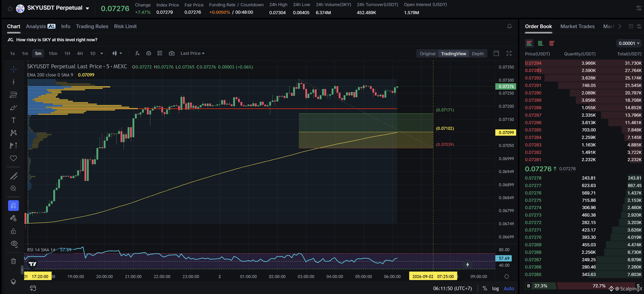
Task: Open the Trading Rules tab
Action: click(92, 26)
